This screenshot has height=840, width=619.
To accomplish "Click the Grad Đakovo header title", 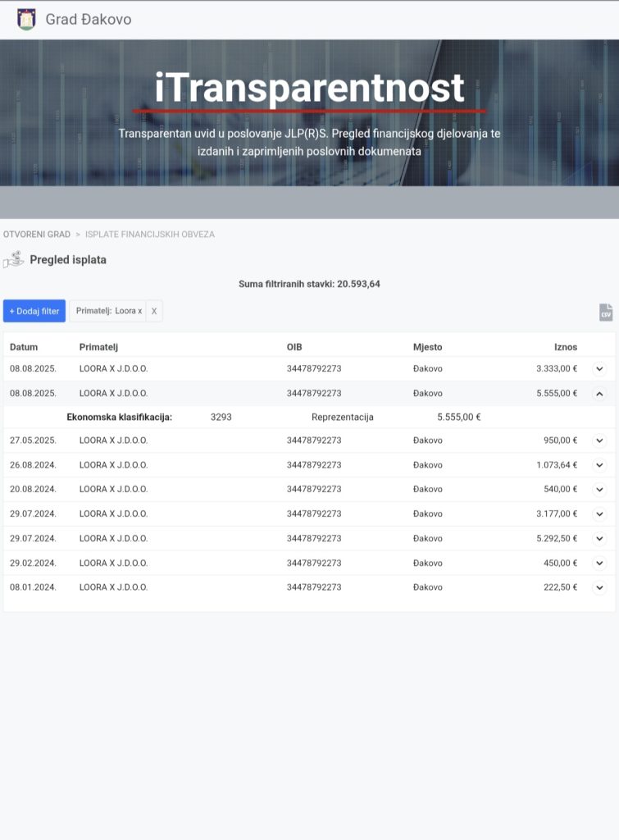I will click(89, 20).
